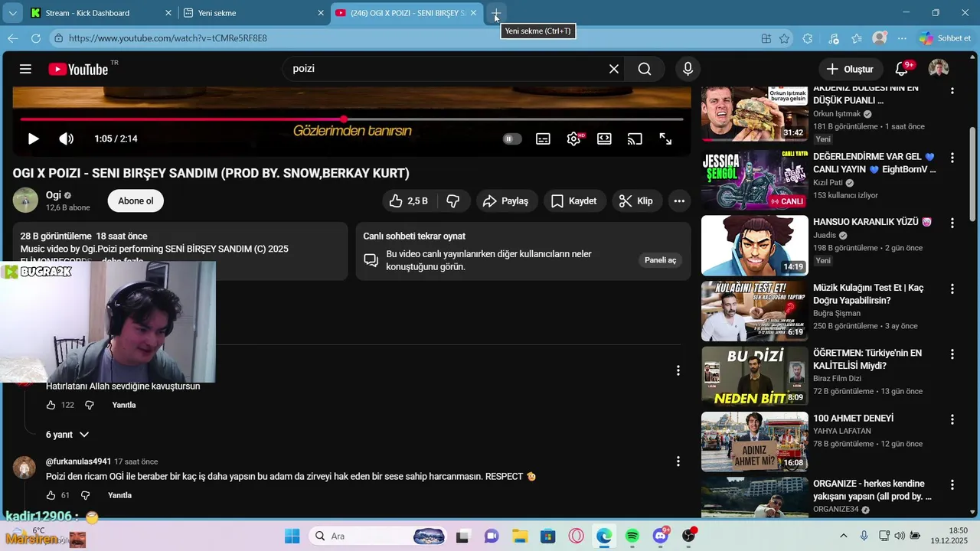980x551 pixels.
Task: Add page to favorites star
Action: pyautogui.click(x=784, y=38)
